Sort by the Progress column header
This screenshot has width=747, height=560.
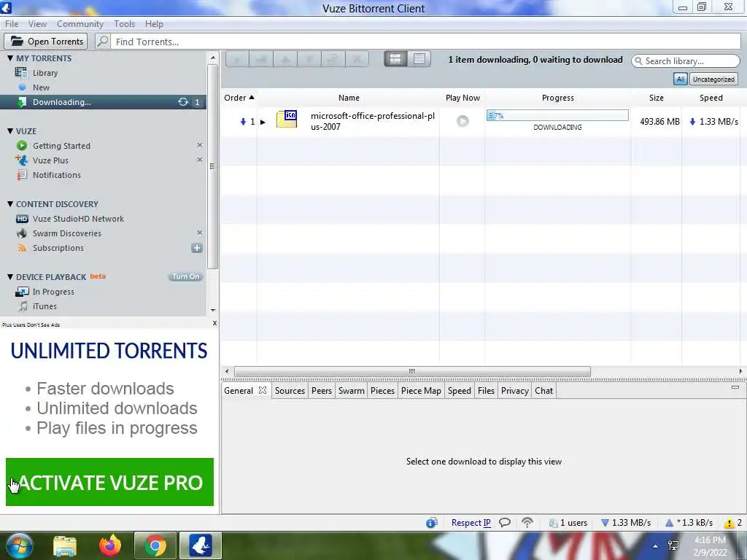(557, 98)
